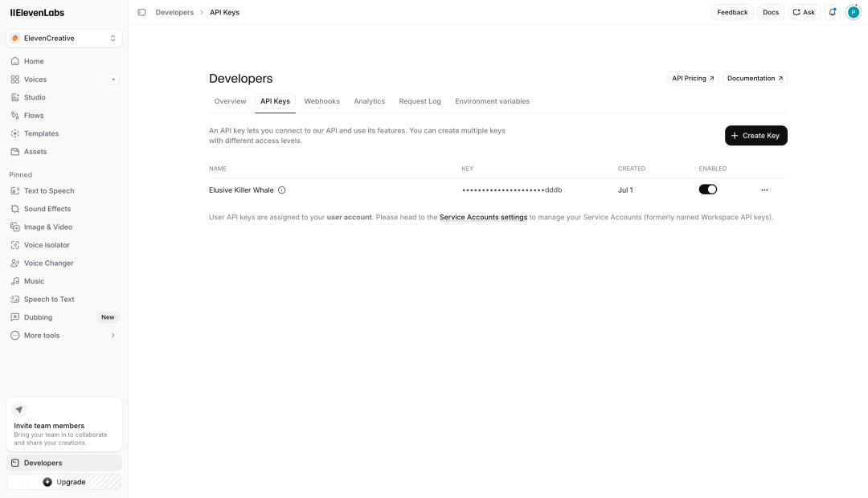Select the API Keys tab
This screenshot has height=498, width=868.
coord(275,101)
